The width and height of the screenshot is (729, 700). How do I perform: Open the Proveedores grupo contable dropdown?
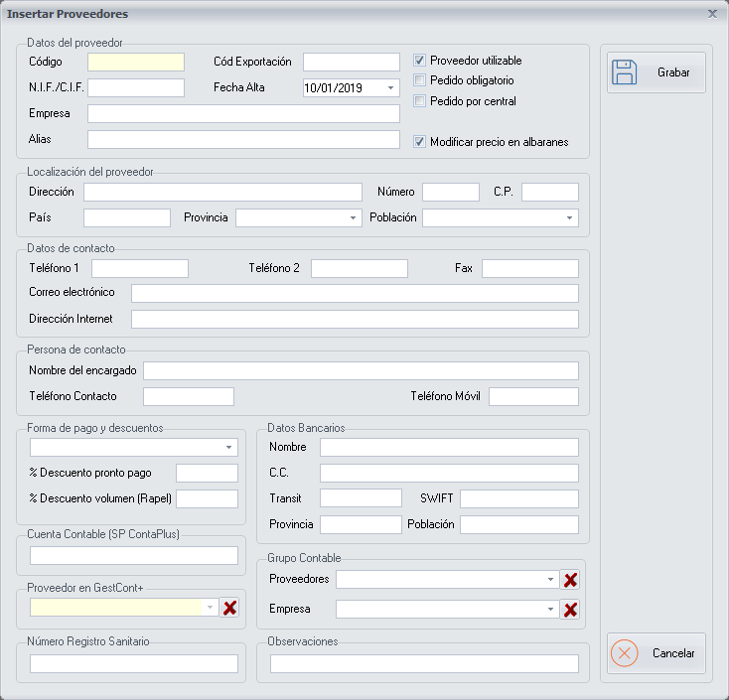[550, 579]
